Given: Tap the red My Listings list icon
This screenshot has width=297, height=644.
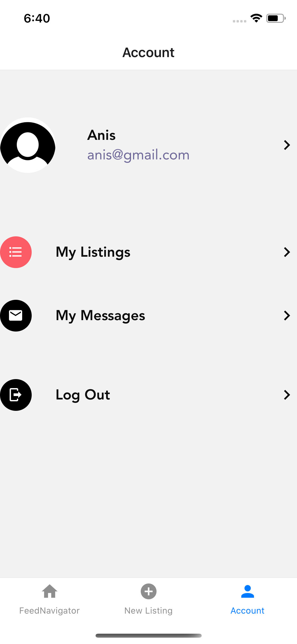Looking at the screenshot, I should pos(16,252).
